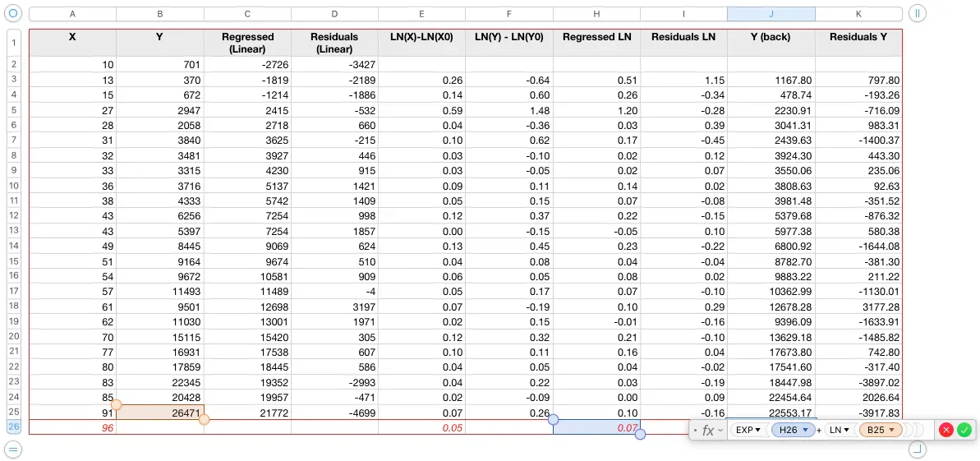The image size is (980, 461).
Task: Select column A header tab
Action: point(72,14)
